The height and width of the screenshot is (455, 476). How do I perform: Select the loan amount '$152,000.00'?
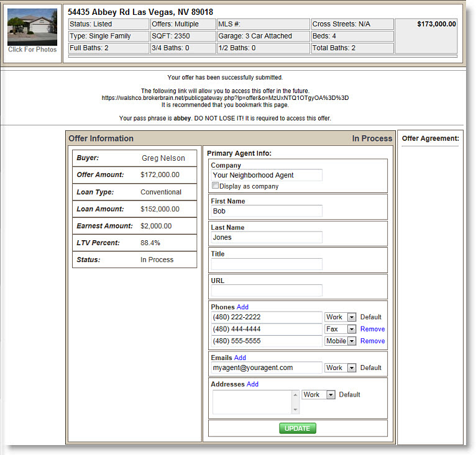coord(160,209)
